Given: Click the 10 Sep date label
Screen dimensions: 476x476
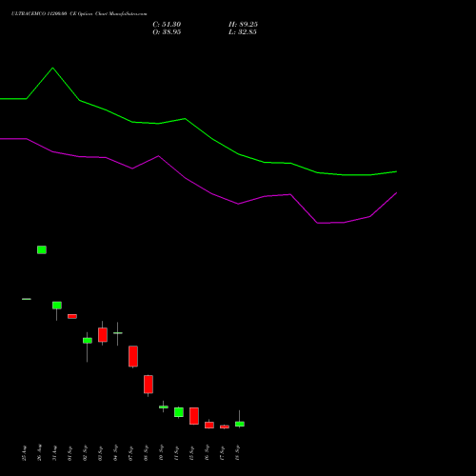Looking at the screenshot, I should pyautogui.click(x=162, y=453).
